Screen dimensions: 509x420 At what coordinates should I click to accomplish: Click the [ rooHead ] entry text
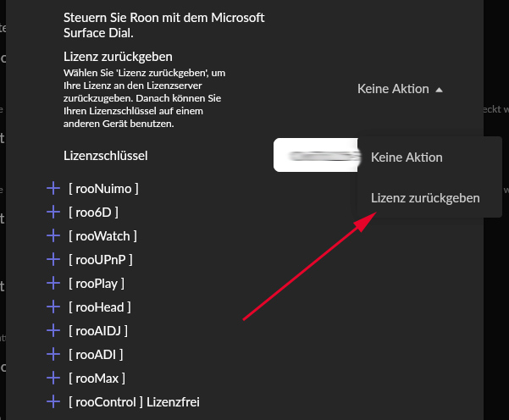[x=99, y=307]
